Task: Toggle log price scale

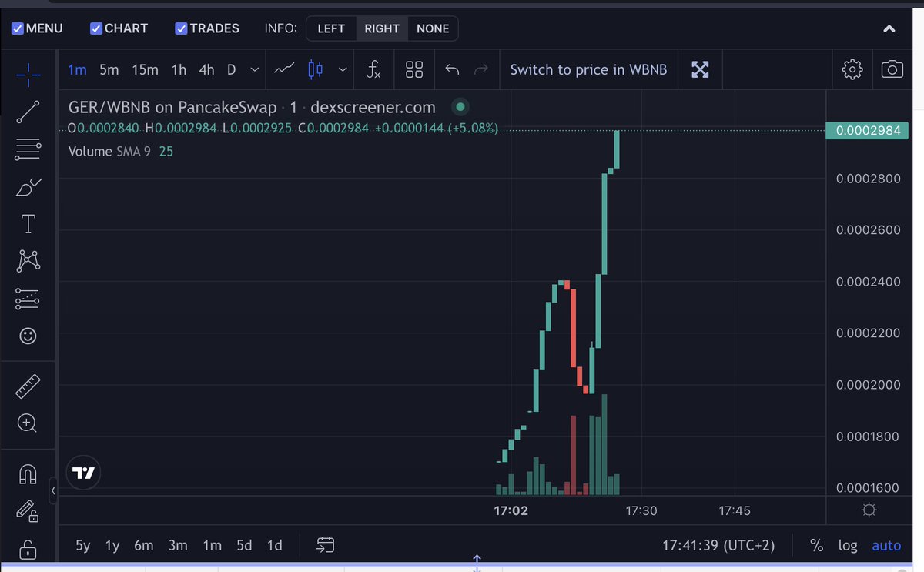Action: coord(848,545)
